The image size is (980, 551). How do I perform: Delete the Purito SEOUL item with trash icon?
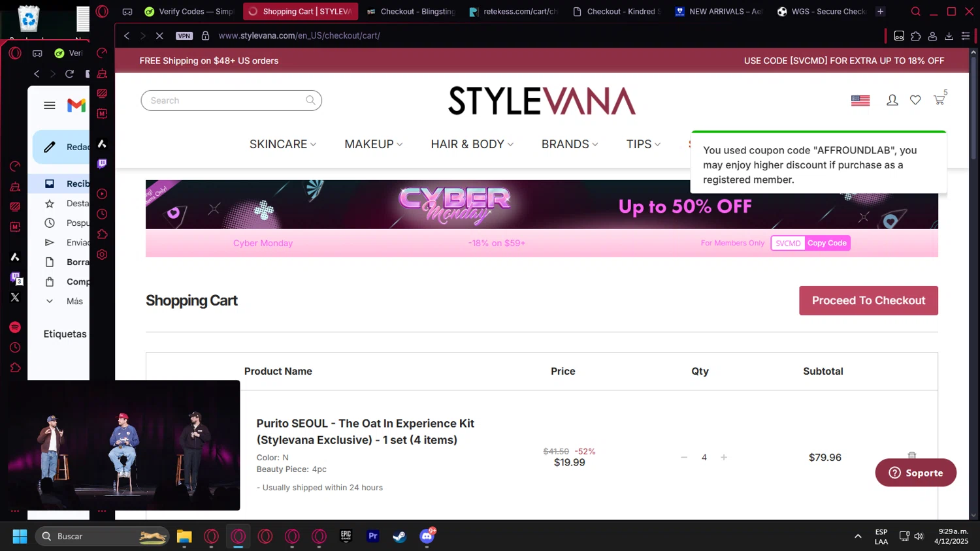(912, 456)
